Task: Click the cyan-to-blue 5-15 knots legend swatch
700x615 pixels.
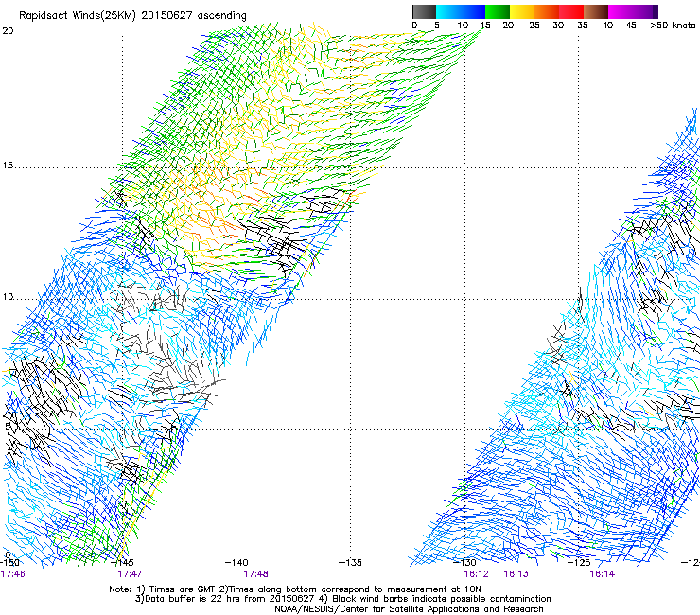Action: (x=461, y=11)
